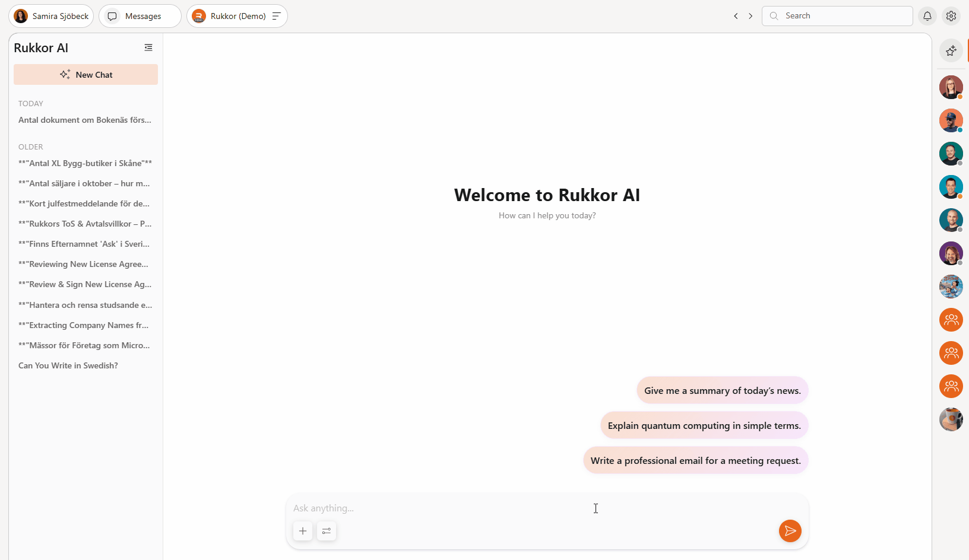Viewport: 969px width, 560px height.
Task: Open the Messages tab
Action: point(140,16)
